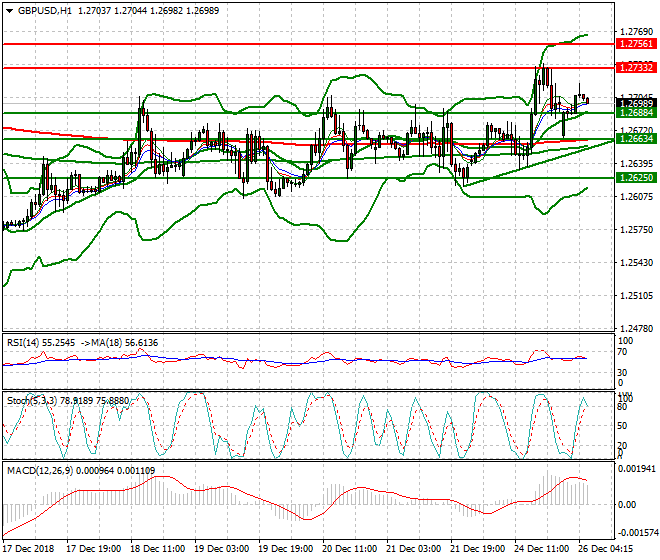
Task: Select the red 1.27332 resistance price tag
Action: (x=637, y=67)
